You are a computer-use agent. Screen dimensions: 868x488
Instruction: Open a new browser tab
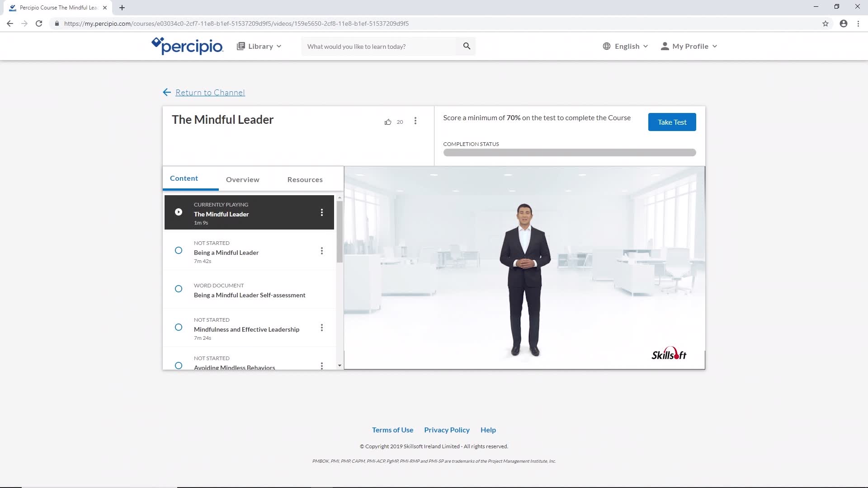(x=122, y=8)
